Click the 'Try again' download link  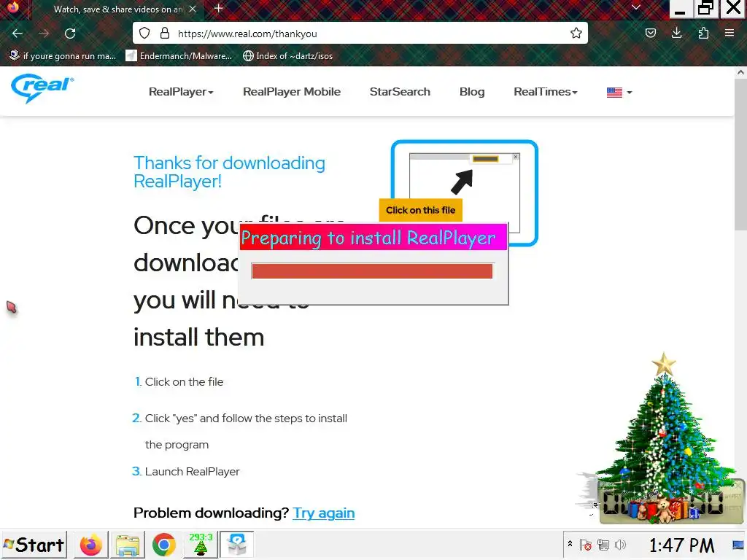(323, 513)
